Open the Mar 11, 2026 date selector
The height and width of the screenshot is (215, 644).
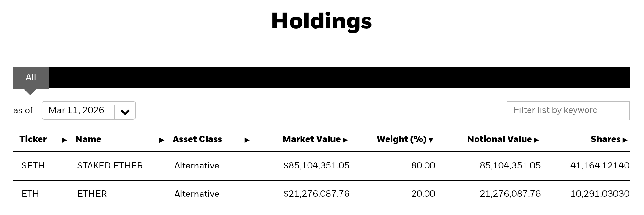coord(76,110)
